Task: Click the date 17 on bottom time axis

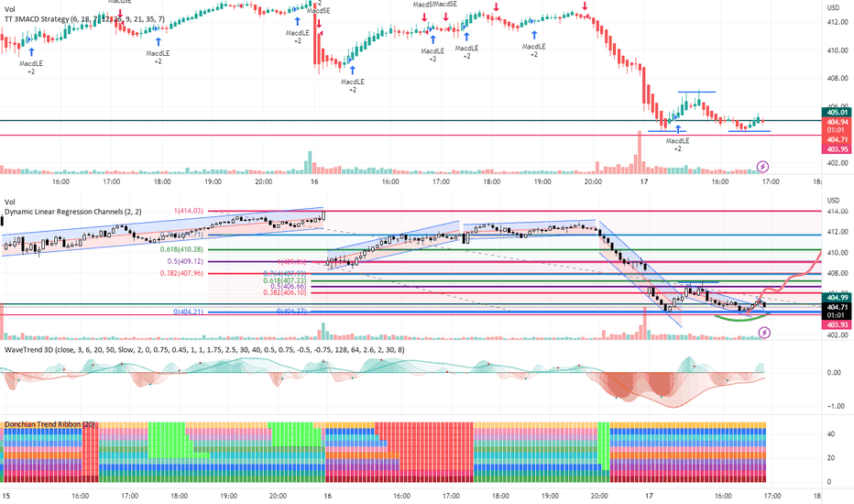Action: point(649,496)
